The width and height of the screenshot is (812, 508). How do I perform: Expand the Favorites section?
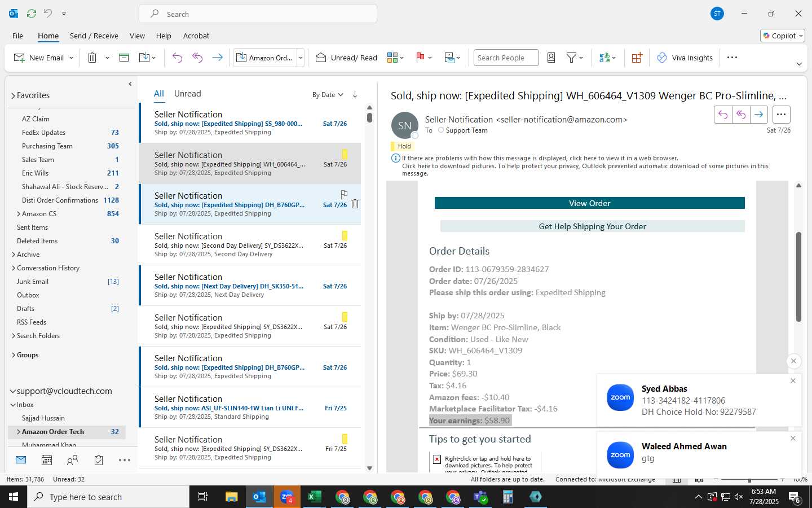[13, 96]
